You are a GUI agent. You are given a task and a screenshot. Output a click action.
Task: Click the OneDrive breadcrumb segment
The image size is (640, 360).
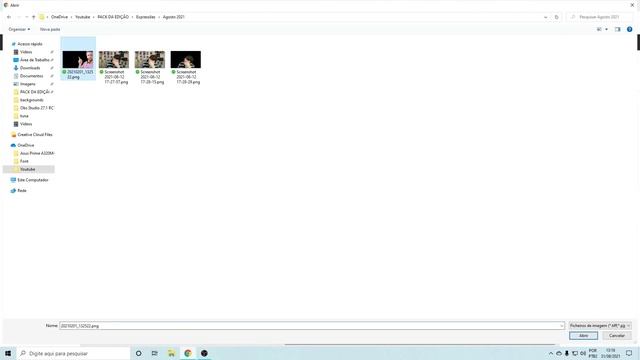[x=59, y=17]
